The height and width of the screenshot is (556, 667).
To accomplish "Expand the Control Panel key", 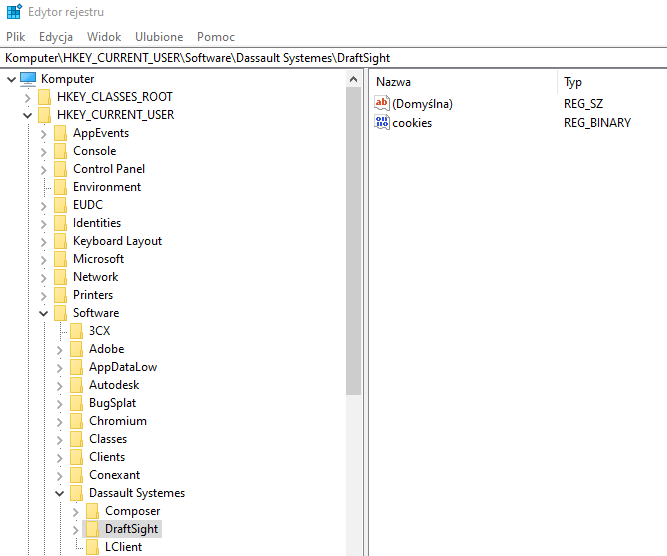I will (x=43, y=170).
